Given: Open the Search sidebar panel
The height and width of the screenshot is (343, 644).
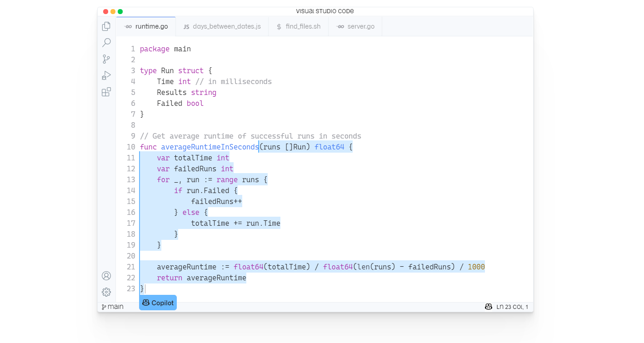Looking at the screenshot, I should pyautogui.click(x=106, y=42).
